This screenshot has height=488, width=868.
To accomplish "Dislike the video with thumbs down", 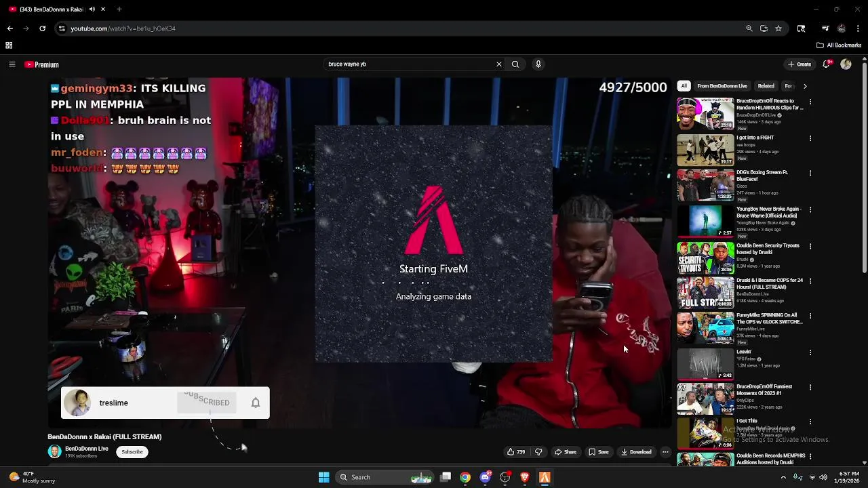I will (538, 452).
